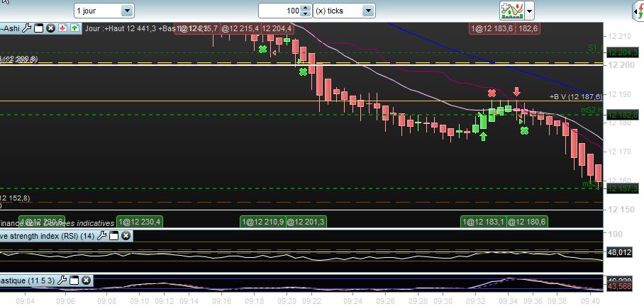The width and height of the screenshot is (644, 306).
Task: Open the '1 jour' timeframe dropdown
Action: [104, 11]
